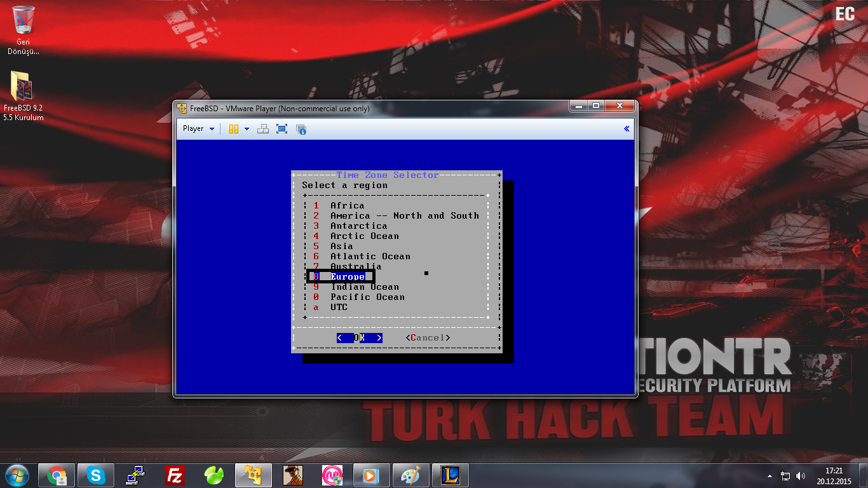Screen dimensions: 868x488
Task: Close the VMware Player window
Action: click(620, 106)
